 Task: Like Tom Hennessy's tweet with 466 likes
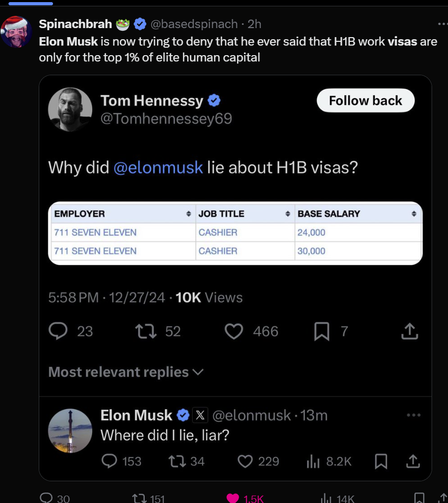click(234, 331)
